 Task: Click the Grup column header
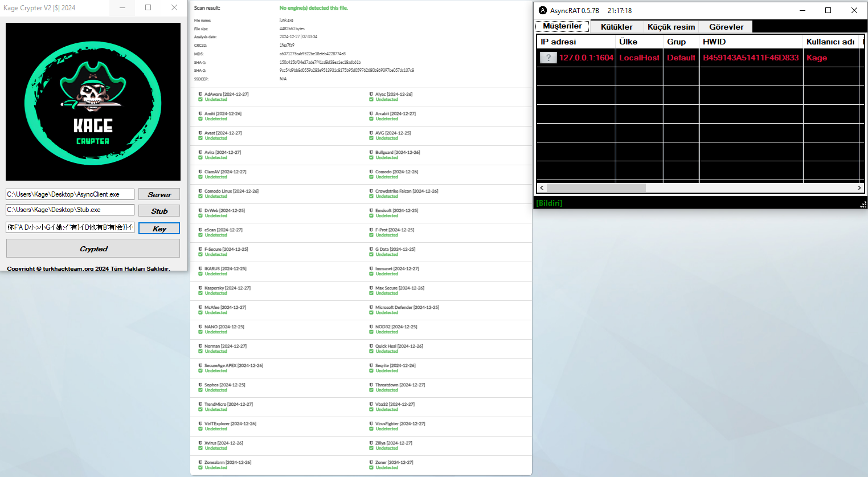[x=681, y=42]
